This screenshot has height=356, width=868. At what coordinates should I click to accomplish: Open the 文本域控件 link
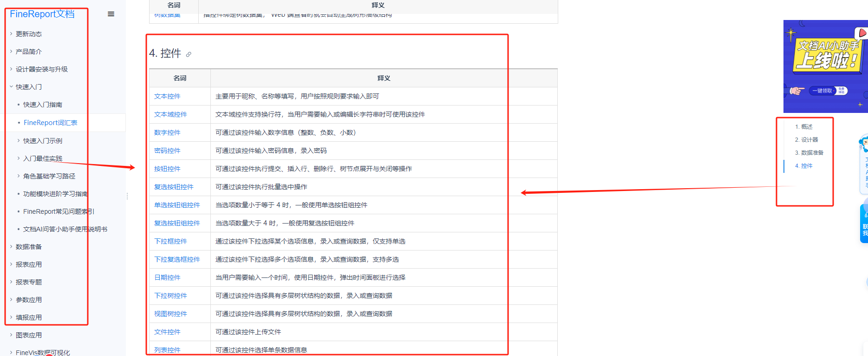coord(170,114)
